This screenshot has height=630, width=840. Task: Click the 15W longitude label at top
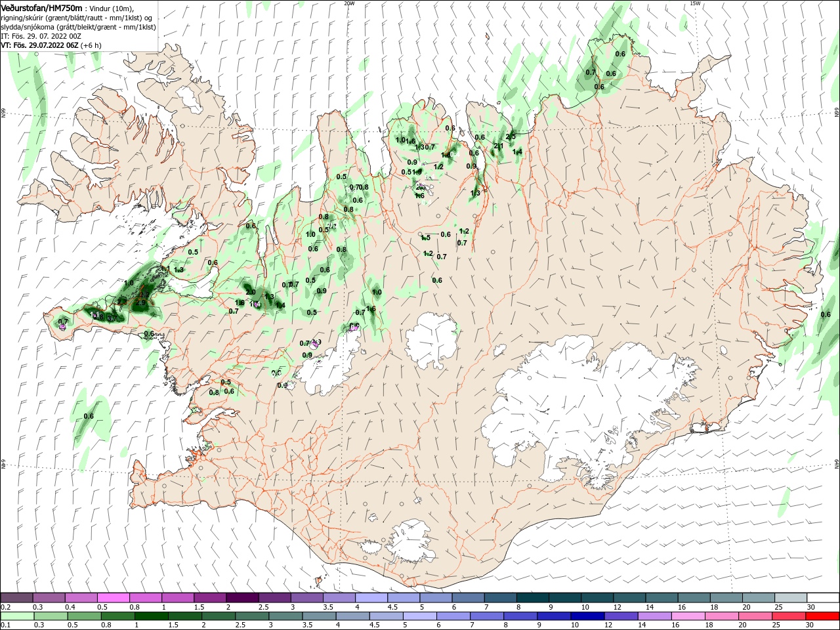[695, 3]
